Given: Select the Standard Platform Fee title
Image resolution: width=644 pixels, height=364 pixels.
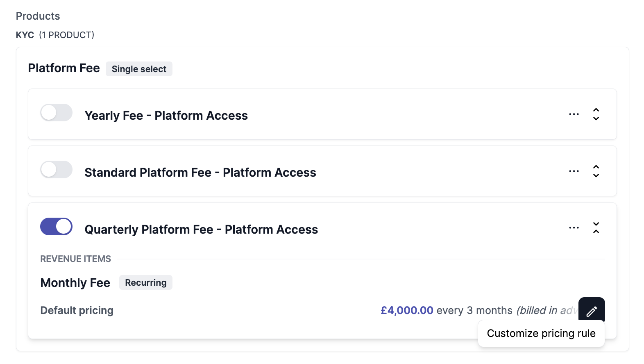Looking at the screenshot, I should 200,173.
